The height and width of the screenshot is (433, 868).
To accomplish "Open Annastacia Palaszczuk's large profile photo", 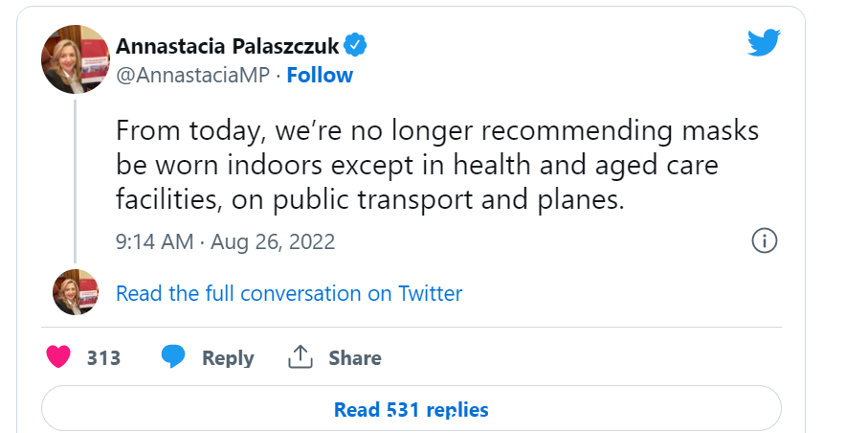I will point(76,58).
